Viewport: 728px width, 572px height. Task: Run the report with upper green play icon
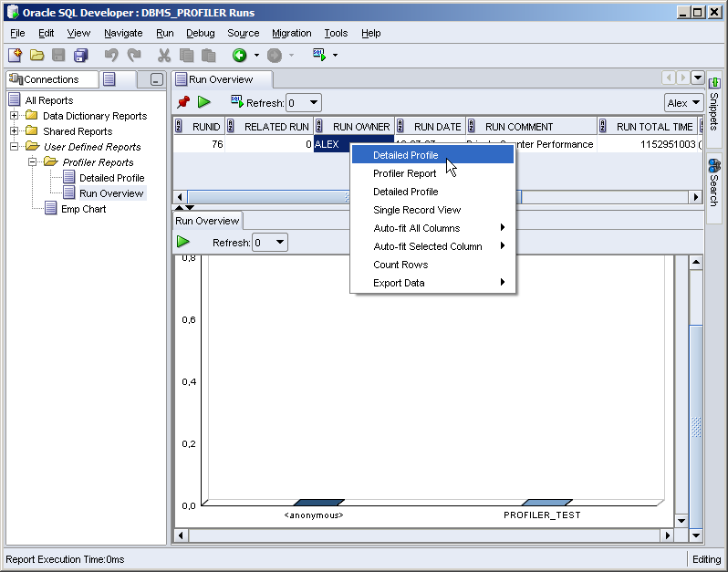point(204,102)
